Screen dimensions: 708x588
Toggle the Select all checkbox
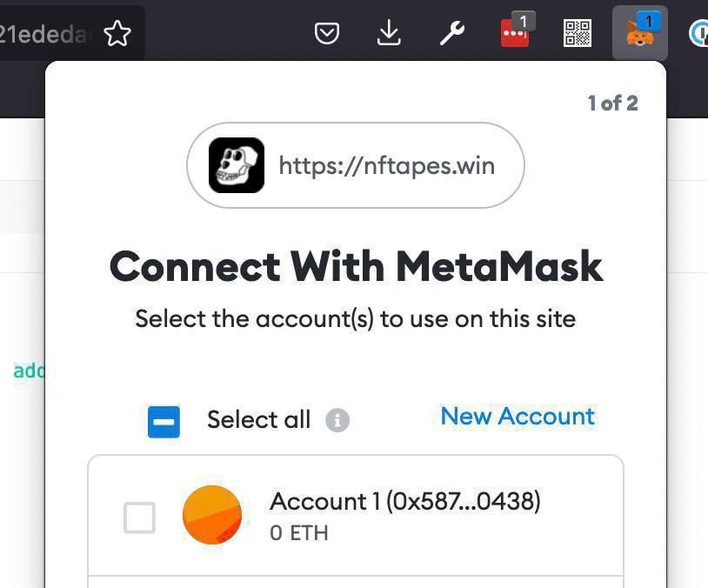[164, 422]
